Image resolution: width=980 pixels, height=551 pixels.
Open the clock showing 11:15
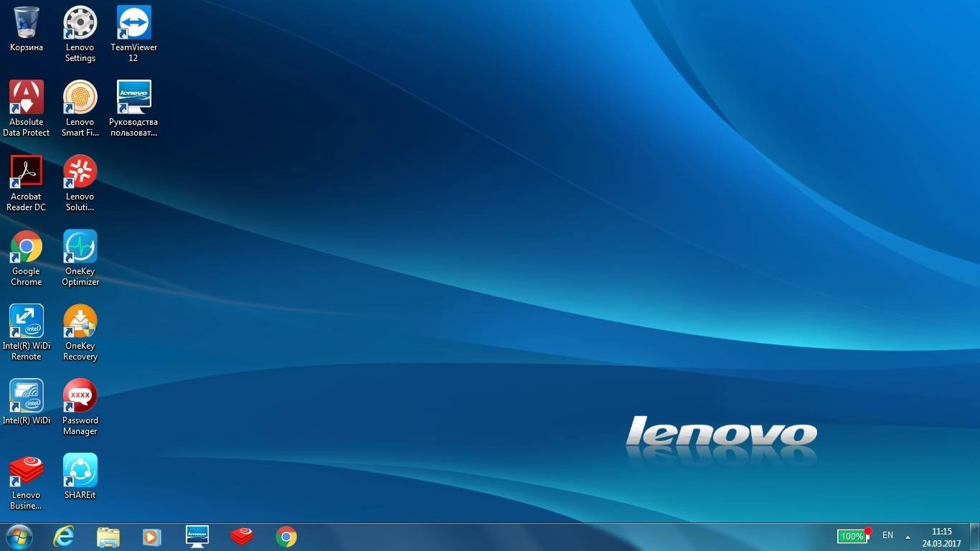tap(941, 537)
